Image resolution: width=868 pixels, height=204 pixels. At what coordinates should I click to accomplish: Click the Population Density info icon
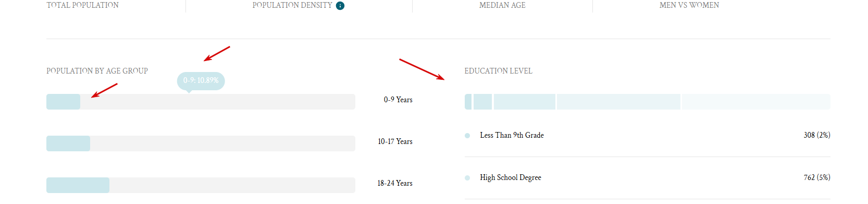click(x=340, y=6)
